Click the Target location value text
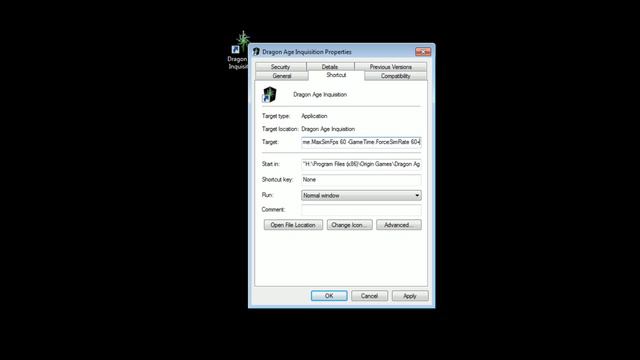640x360 pixels. [x=328, y=129]
